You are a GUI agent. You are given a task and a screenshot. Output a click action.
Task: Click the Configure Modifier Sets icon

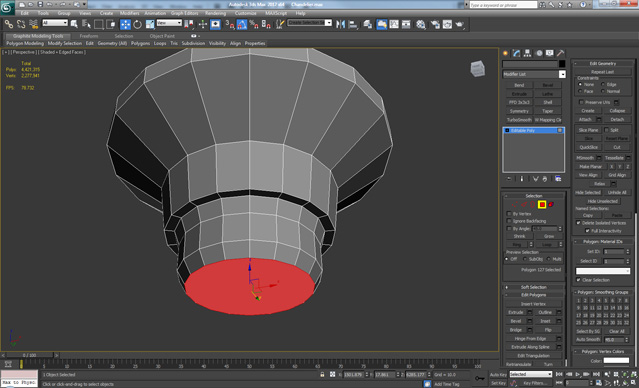[x=558, y=179]
